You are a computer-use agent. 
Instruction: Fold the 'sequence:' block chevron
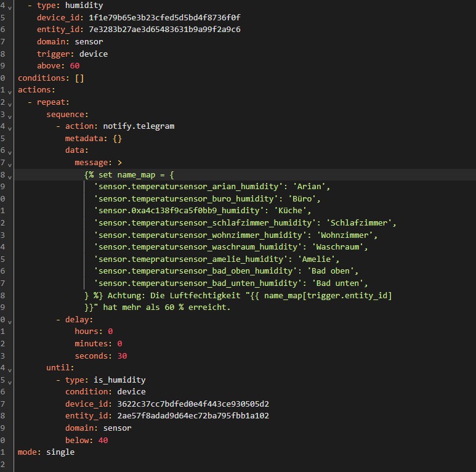9,114
